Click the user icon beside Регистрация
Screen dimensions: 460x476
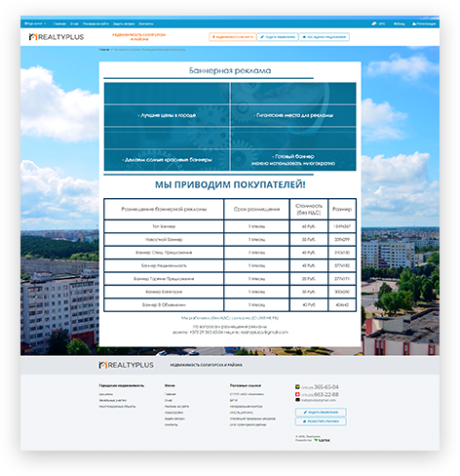tap(414, 23)
